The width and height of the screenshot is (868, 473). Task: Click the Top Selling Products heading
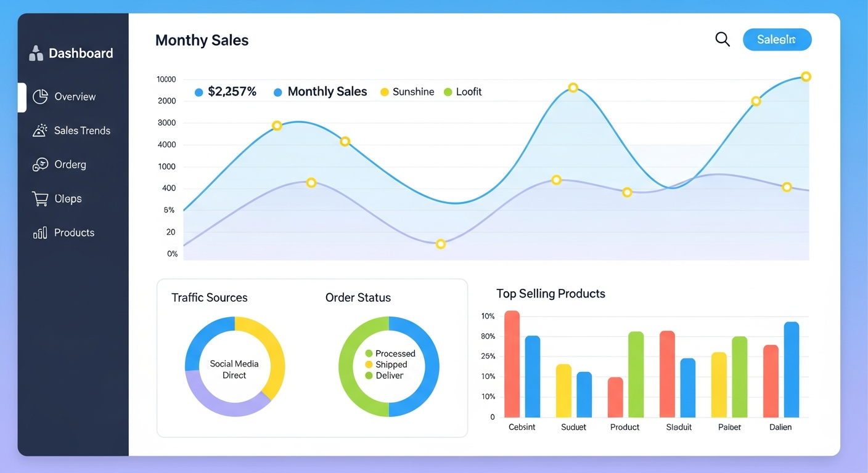point(551,294)
